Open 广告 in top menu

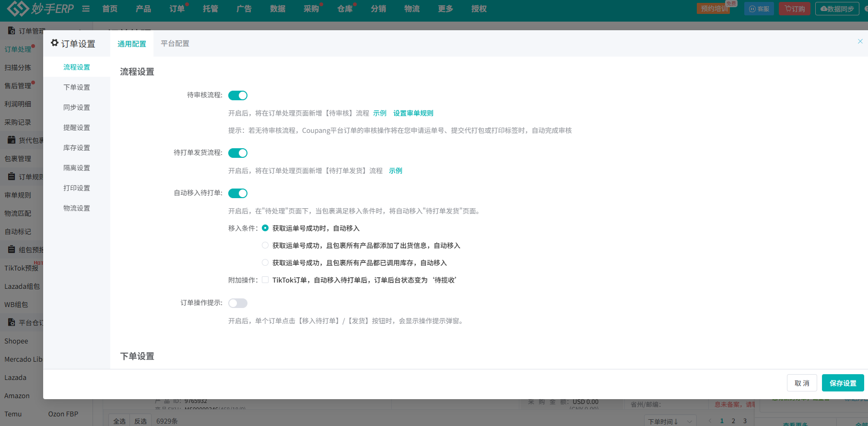click(244, 9)
